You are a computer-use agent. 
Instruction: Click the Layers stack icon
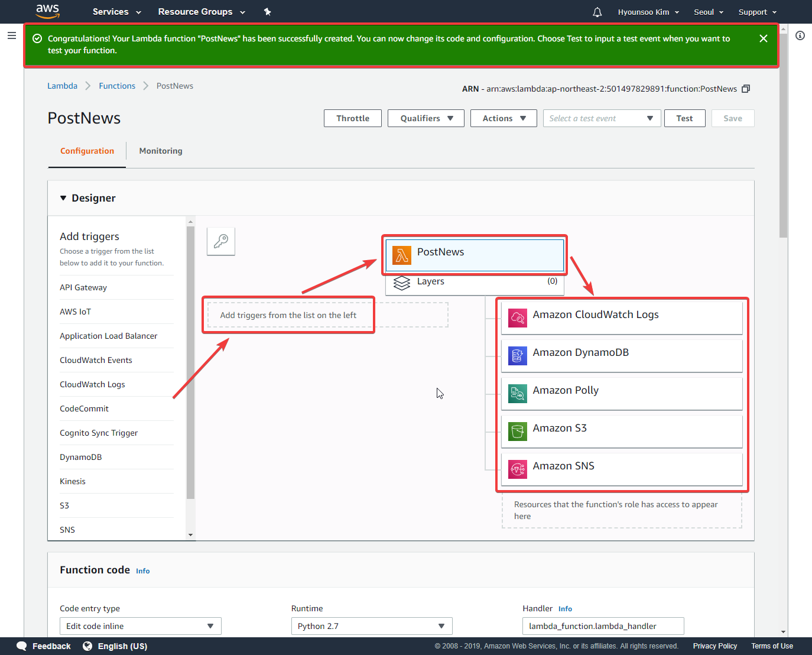pos(402,283)
